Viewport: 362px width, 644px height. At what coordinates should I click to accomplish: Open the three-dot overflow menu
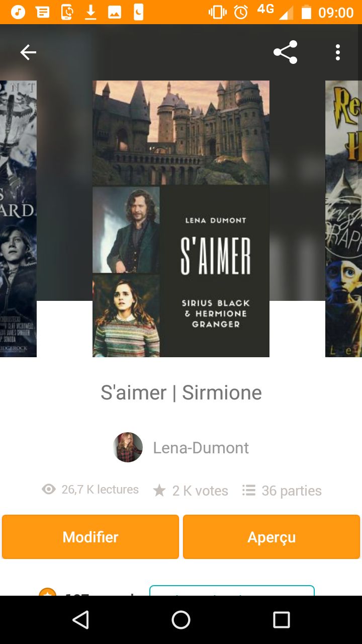tap(338, 52)
